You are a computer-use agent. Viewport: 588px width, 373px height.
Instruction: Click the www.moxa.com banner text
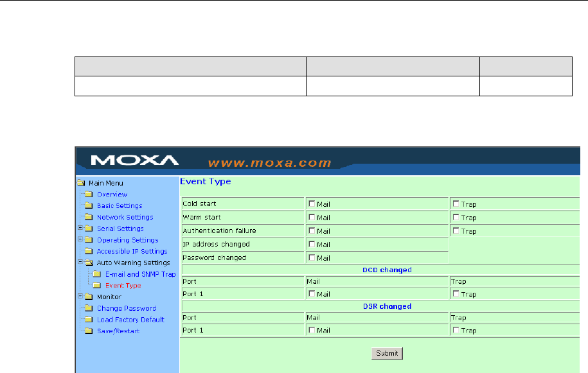point(270,163)
